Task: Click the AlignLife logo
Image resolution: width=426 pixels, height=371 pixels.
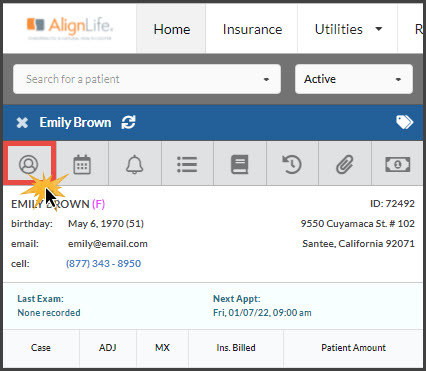Action: (70, 29)
